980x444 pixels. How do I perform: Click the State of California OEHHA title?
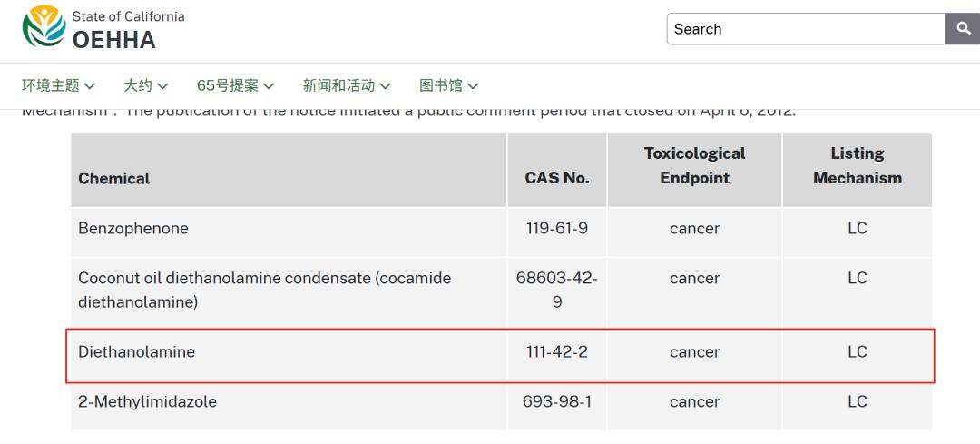(128, 29)
